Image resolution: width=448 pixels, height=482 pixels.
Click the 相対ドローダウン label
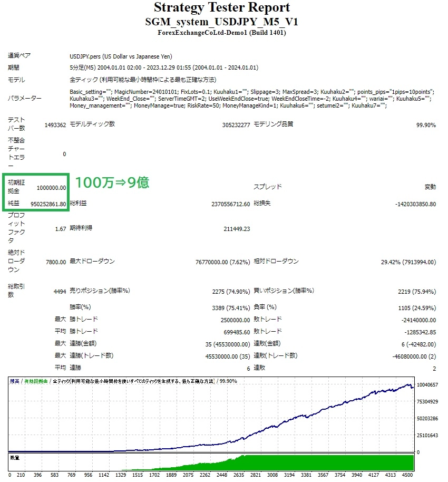276,261
